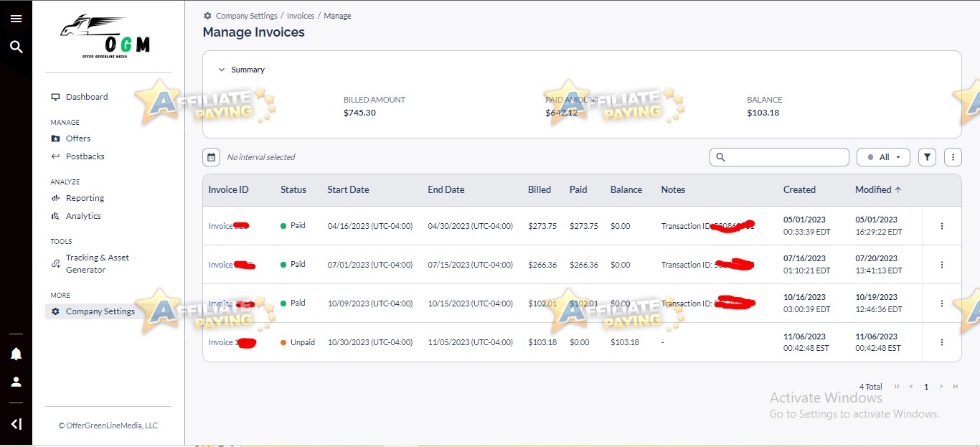The image size is (980, 447).
Task: Open the Analytics menu item
Action: [83, 216]
